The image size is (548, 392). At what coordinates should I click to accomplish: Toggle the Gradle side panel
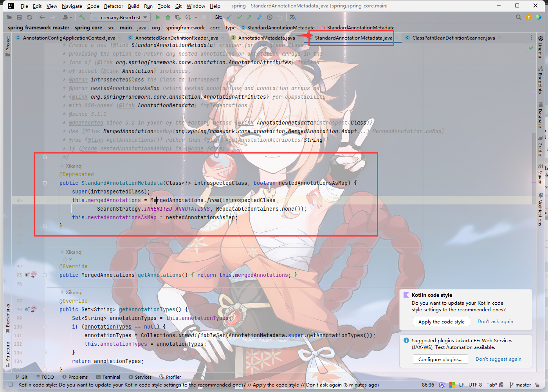(x=540, y=146)
